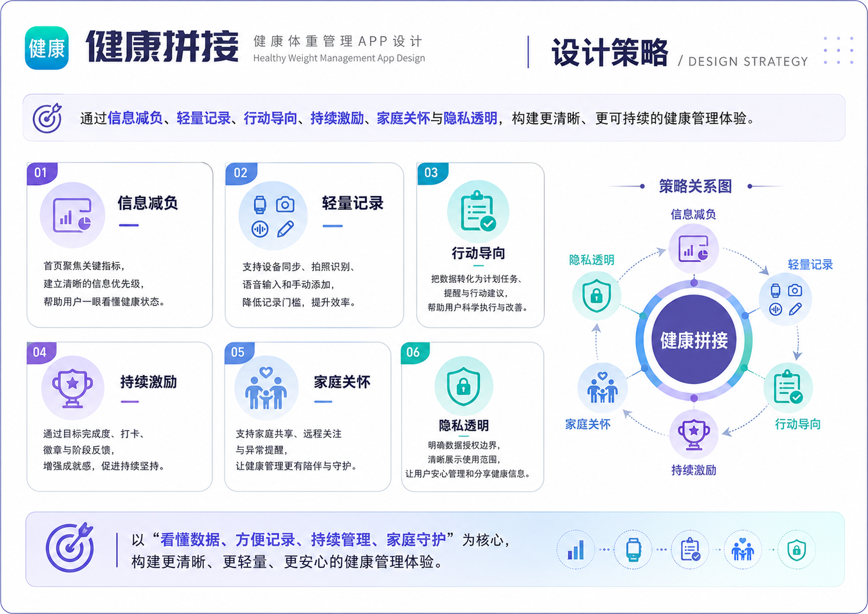Click the line '帮助用户一眼看懂健康状态。'
The width and height of the screenshot is (868, 614).
tap(104, 302)
